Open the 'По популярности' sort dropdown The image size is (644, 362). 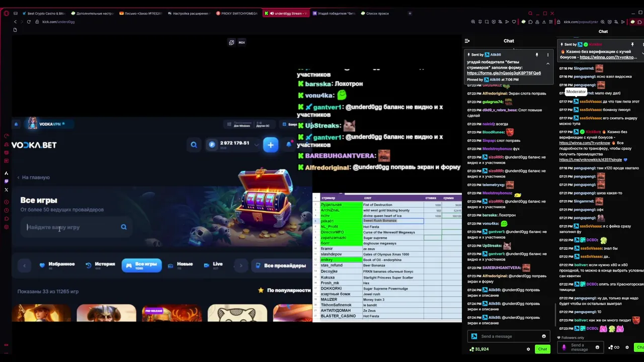[x=284, y=291]
